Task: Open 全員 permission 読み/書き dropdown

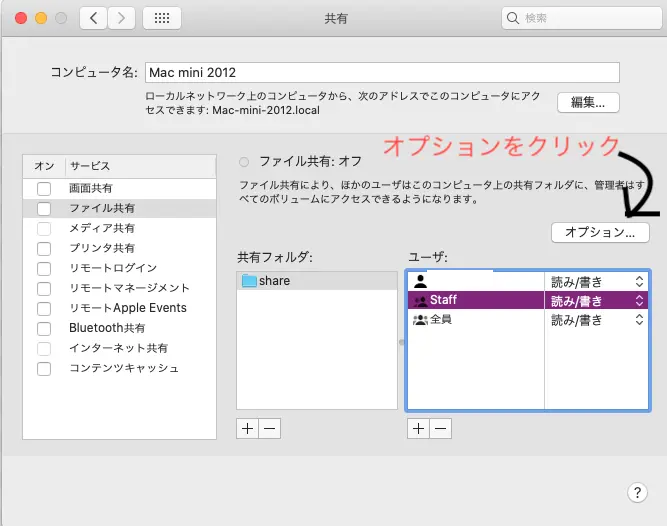Action: pyautogui.click(x=597, y=320)
